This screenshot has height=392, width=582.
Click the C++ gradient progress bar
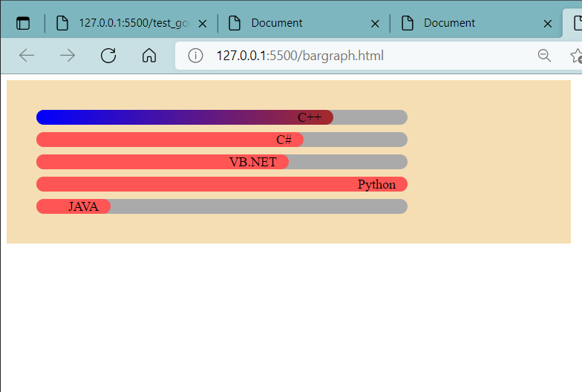185,117
